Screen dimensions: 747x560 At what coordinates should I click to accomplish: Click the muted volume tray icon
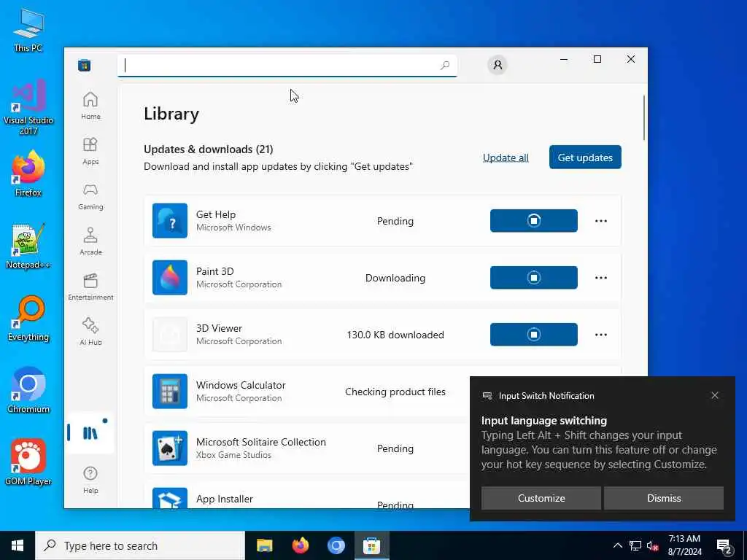653,545
